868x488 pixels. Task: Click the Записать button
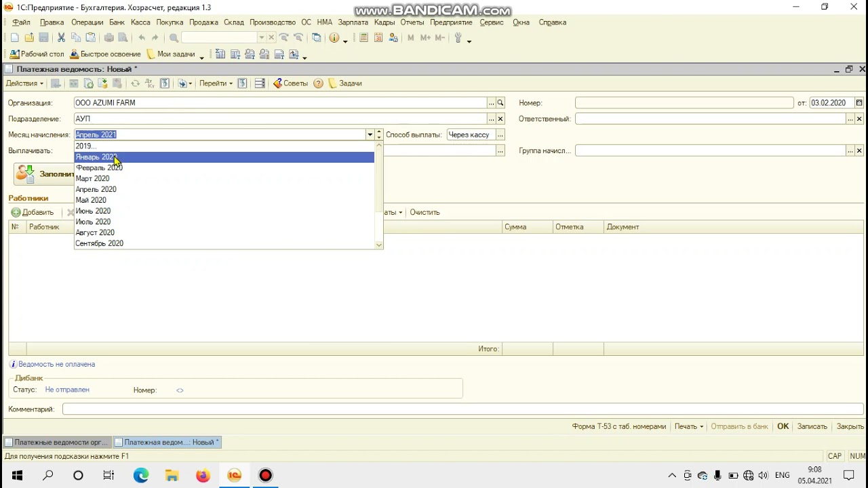812,426
